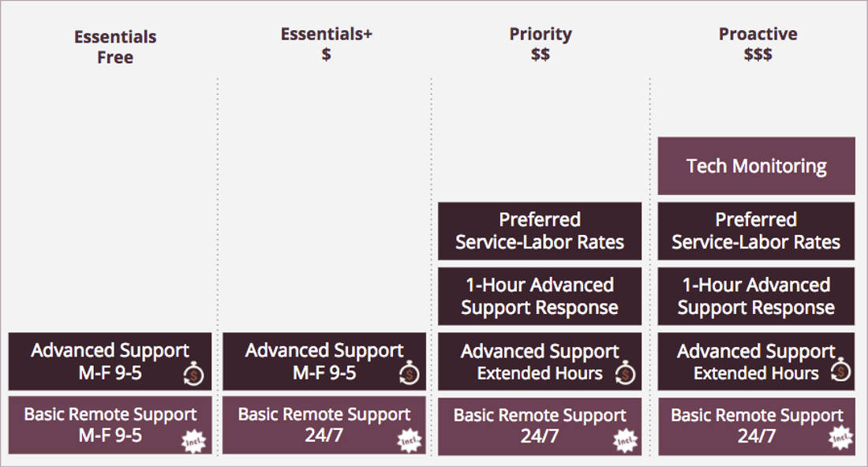This screenshot has height=467, width=868.
Task: Click the Essentials Free plan heading
Action: [x=115, y=47]
